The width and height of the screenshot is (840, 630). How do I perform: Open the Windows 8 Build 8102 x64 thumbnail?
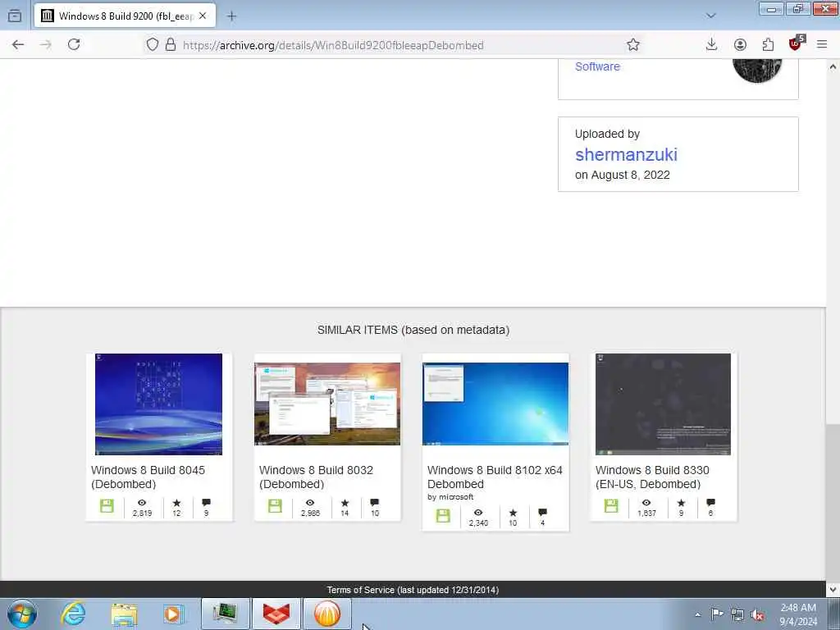click(495, 404)
